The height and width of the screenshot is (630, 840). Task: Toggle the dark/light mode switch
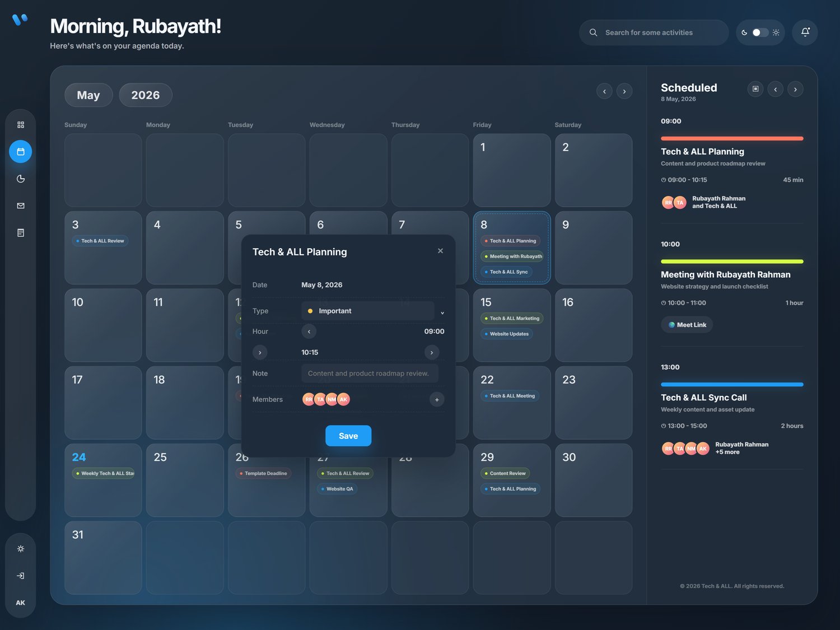click(x=760, y=32)
